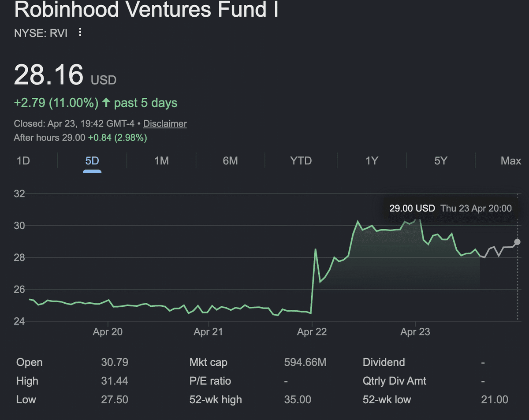Show the Max time range chart
Viewport: 529px width, 420px height.
(x=510, y=161)
